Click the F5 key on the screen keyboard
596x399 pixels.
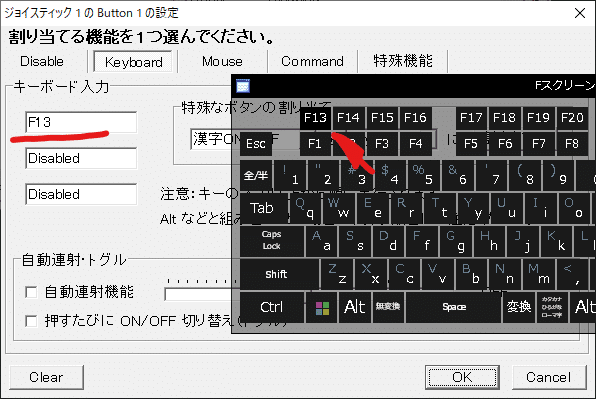471,144
